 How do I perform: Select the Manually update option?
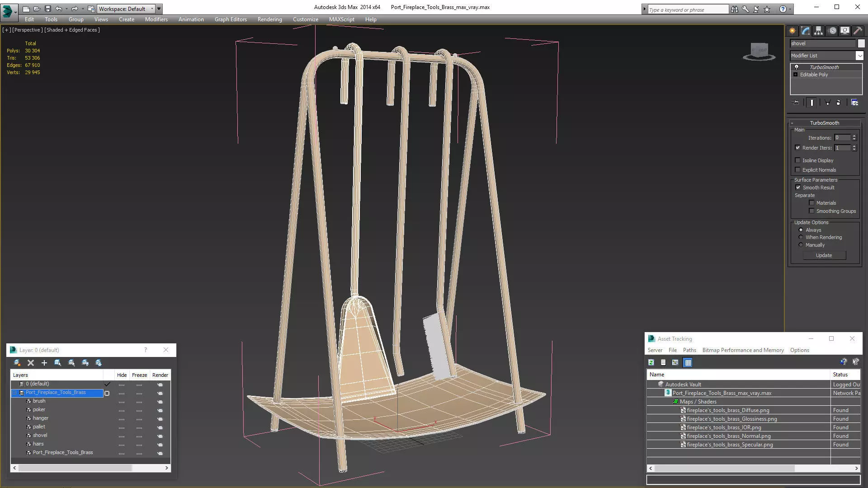tap(801, 245)
